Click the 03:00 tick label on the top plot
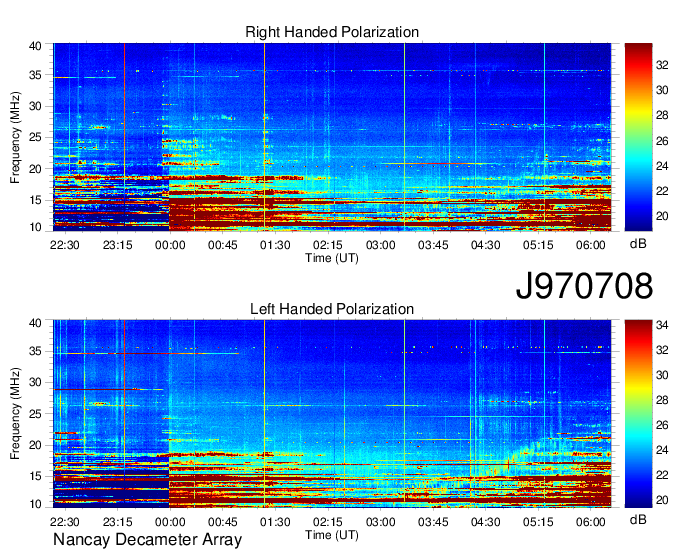Viewport: 680px width, 552px height. coord(380,245)
